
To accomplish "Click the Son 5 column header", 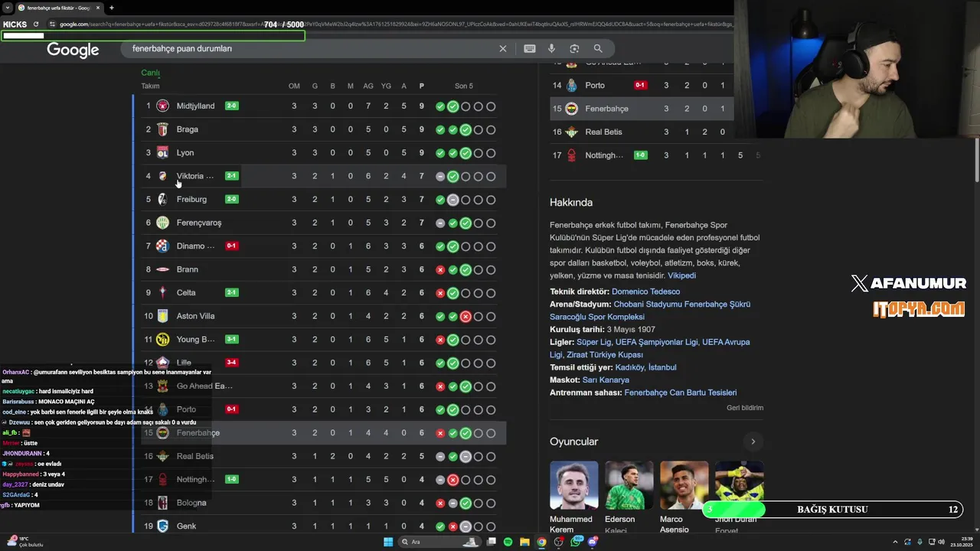I will click(x=464, y=86).
